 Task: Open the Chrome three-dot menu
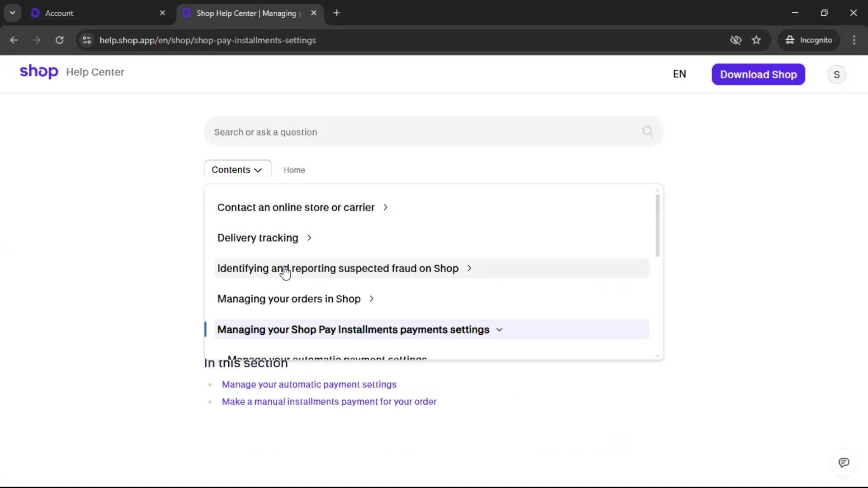point(854,40)
